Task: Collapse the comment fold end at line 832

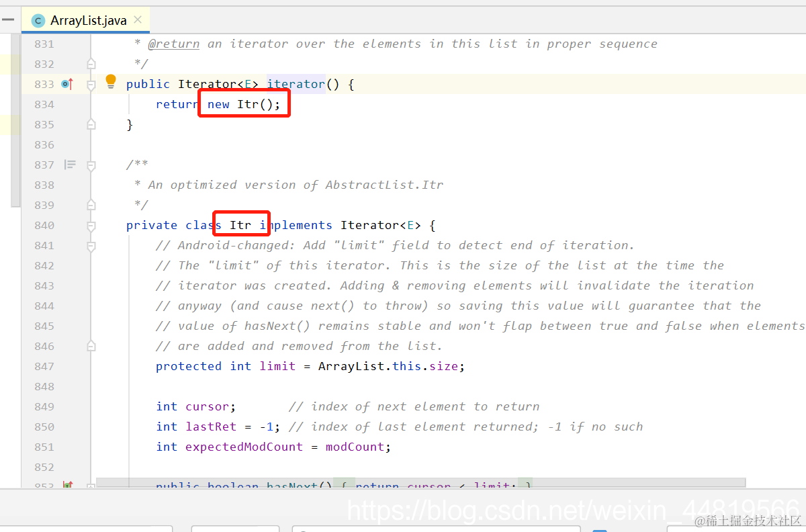Action: (x=91, y=64)
